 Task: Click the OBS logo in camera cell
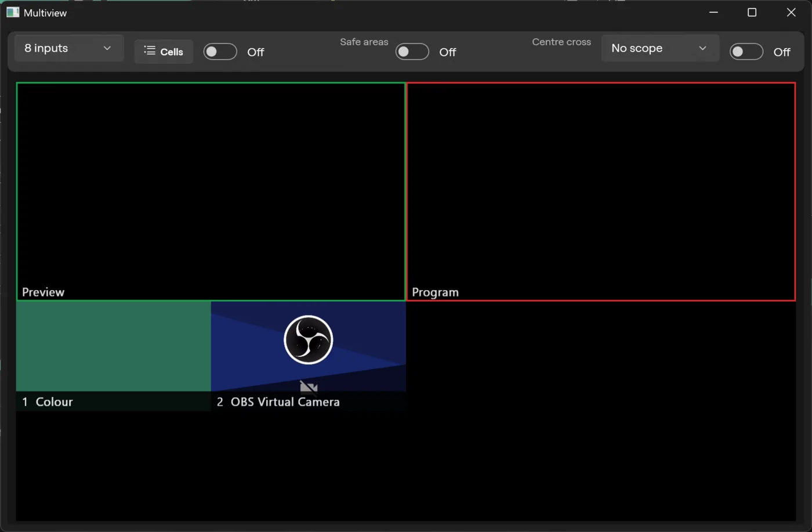click(309, 340)
